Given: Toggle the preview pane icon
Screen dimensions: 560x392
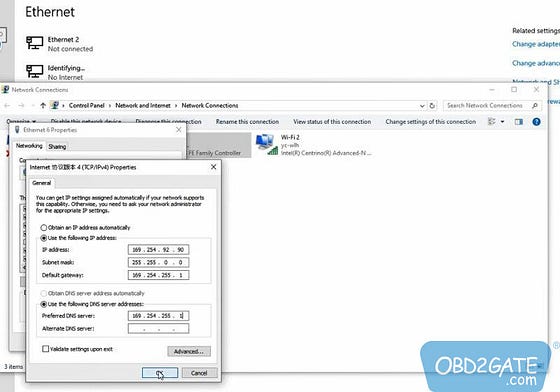Looking at the screenshot, I should click(519, 122).
